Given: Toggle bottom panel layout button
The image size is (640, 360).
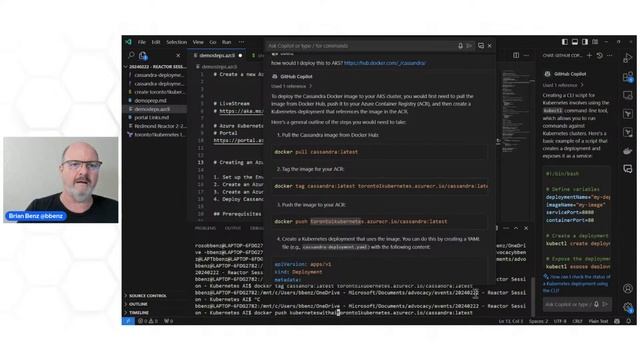Looking at the screenshot, I should (x=575, y=42).
